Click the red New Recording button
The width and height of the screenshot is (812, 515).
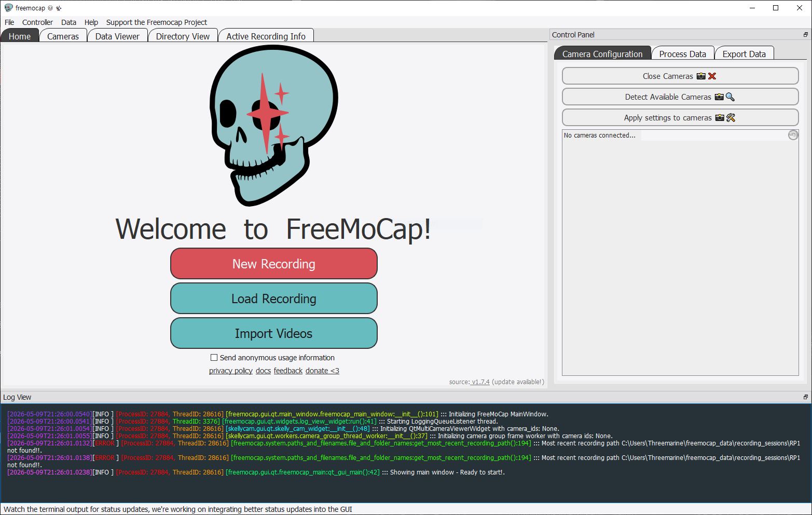point(273,264)
